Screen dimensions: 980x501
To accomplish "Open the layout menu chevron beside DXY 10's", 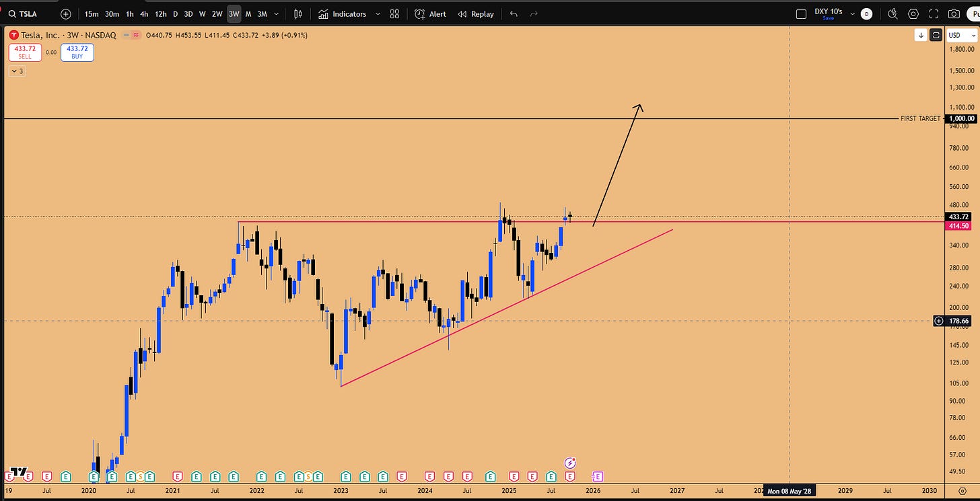I will (853, 13).
